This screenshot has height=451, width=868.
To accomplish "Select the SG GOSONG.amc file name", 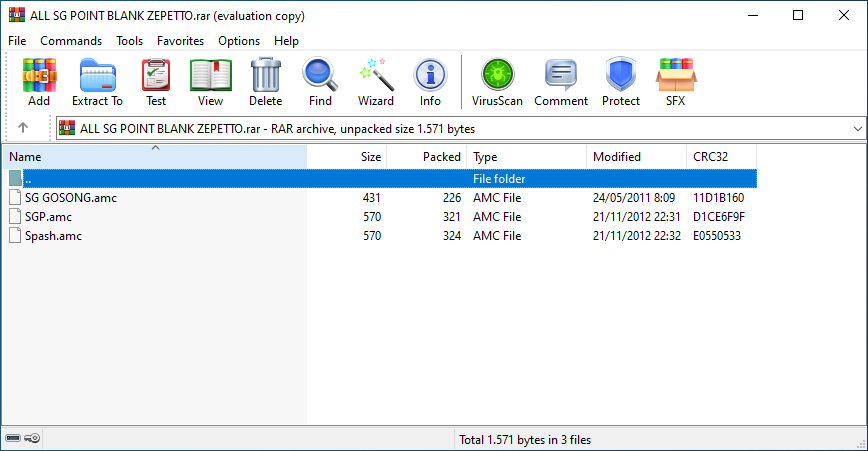I will tap(71, 198).
